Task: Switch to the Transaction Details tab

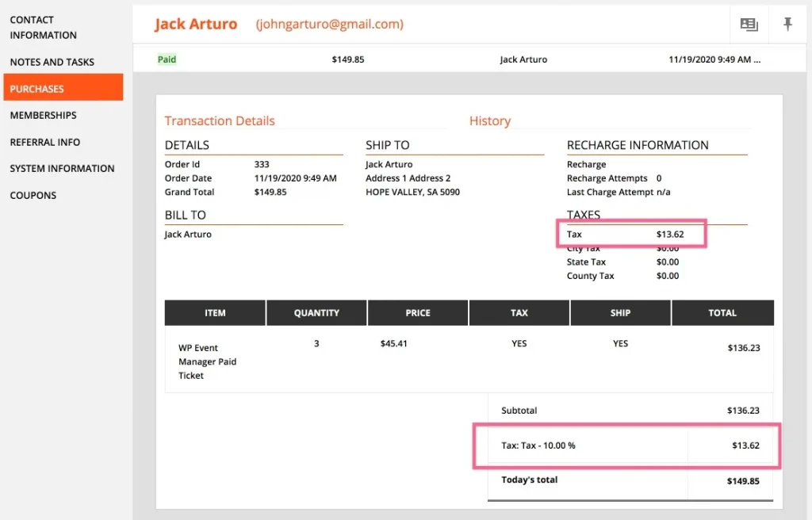Action: 220,121
